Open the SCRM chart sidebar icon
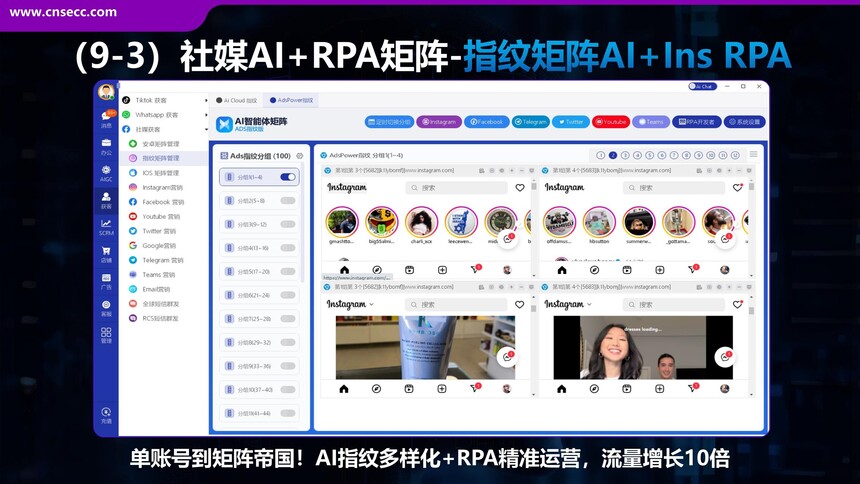860x484 pixels. 106,227
